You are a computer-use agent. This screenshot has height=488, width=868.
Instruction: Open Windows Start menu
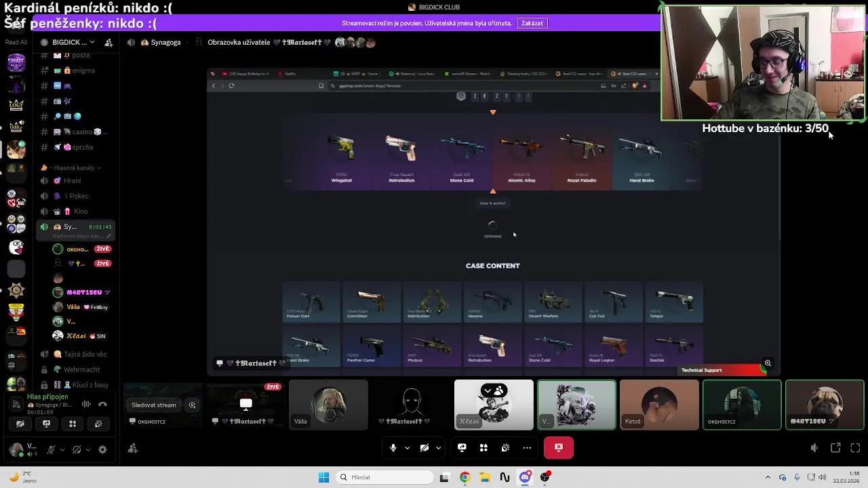coord(323,477)
